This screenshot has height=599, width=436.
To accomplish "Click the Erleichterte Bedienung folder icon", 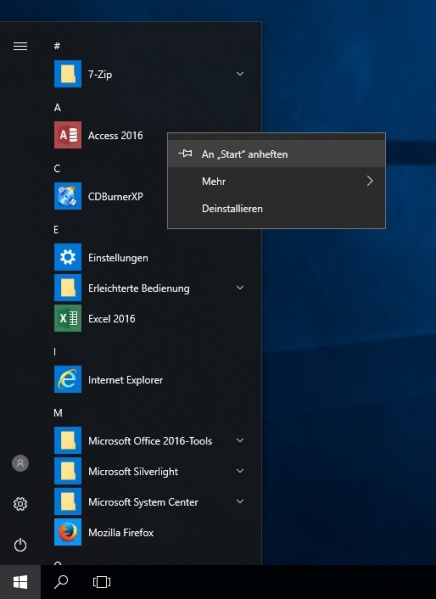I will (x=68, y=288).
